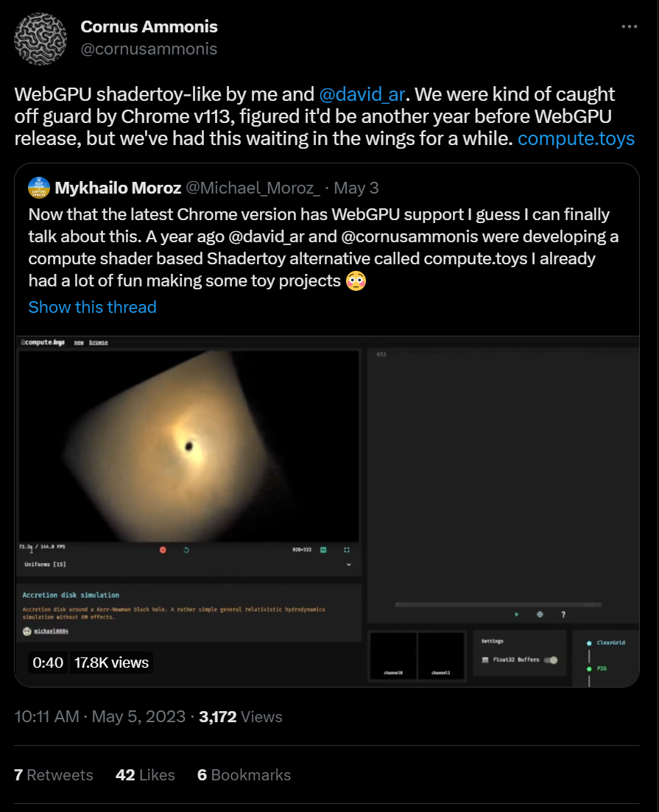Click the editor horizontal scrollbar

[x=498, y=604]
